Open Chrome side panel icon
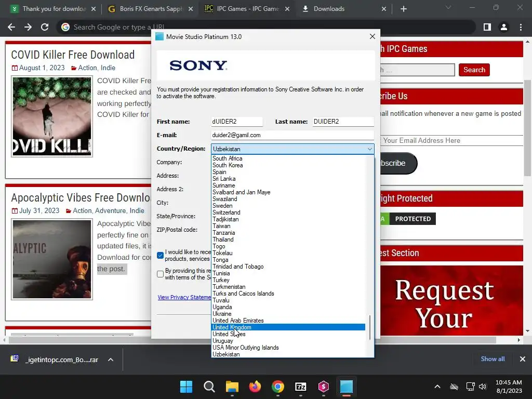Image resolution: width=532 pixels, height=399 pixels. [487, 27]
